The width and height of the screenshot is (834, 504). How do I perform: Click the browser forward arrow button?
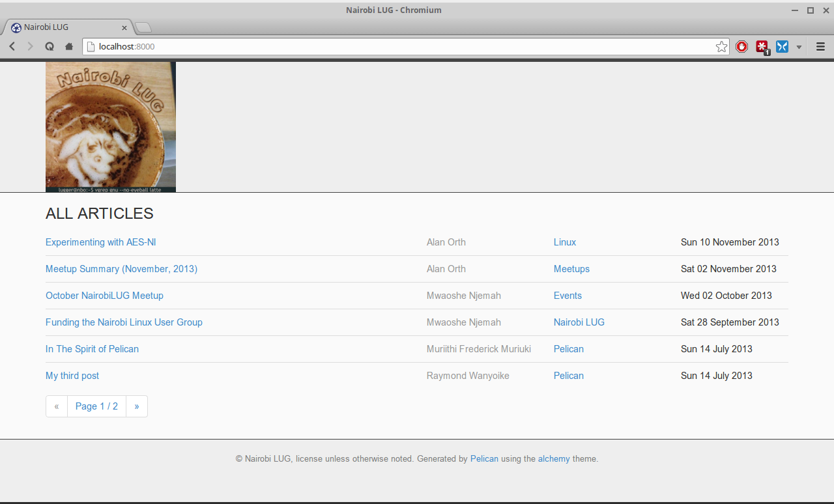[x=30, y=46]
